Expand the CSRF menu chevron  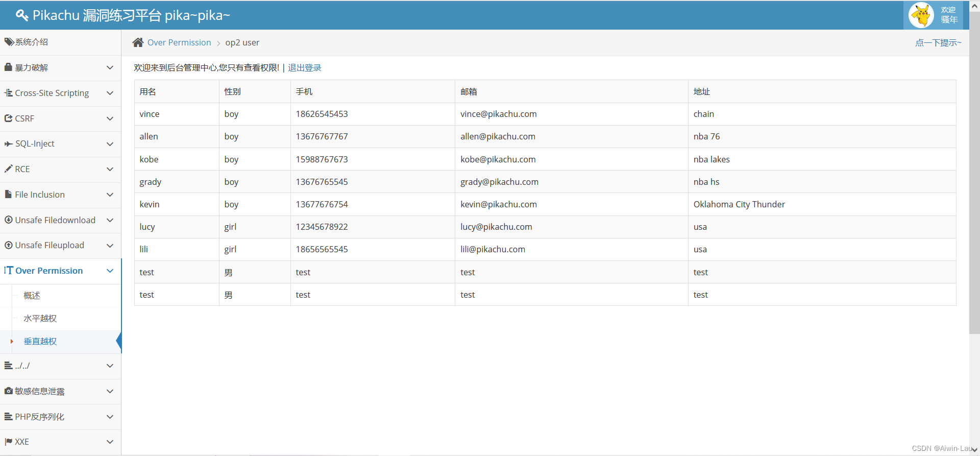tap(110, 118)
